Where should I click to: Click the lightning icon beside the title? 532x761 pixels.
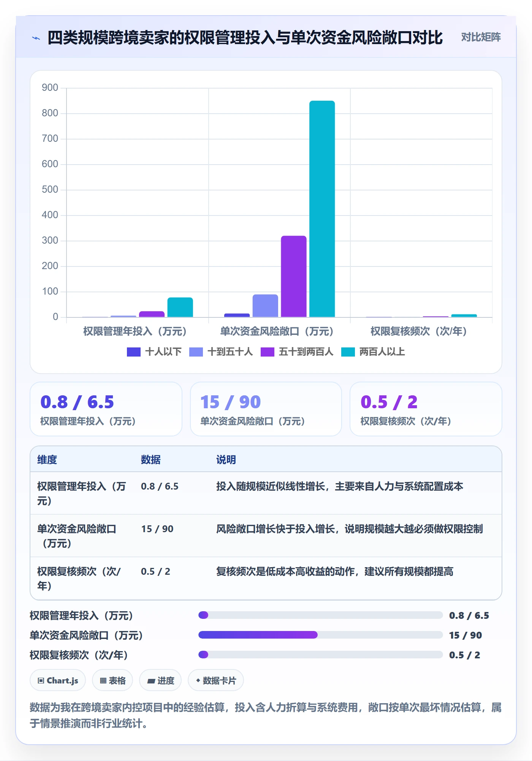pyautogui.click(x=36, y=38)
